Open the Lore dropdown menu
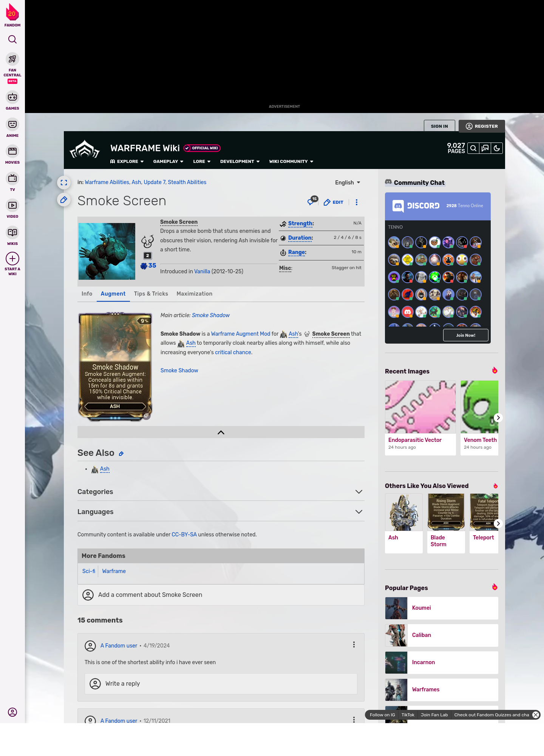 pos(202,161)
